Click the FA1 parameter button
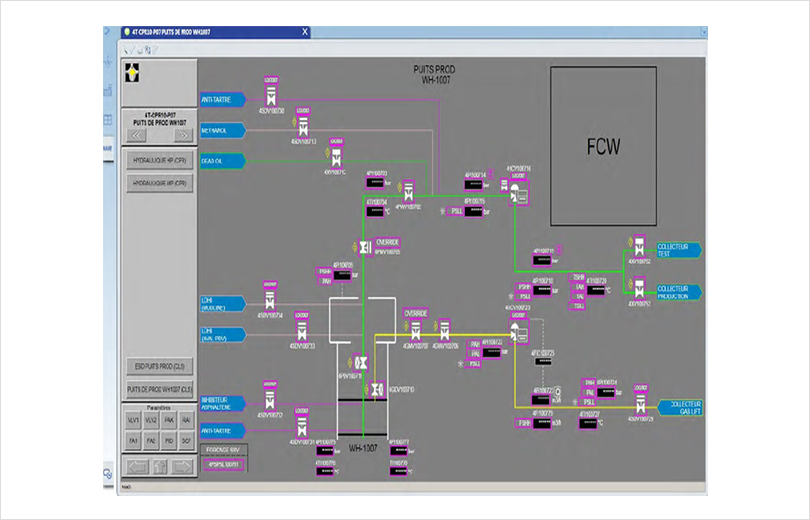 click(133, 441)
